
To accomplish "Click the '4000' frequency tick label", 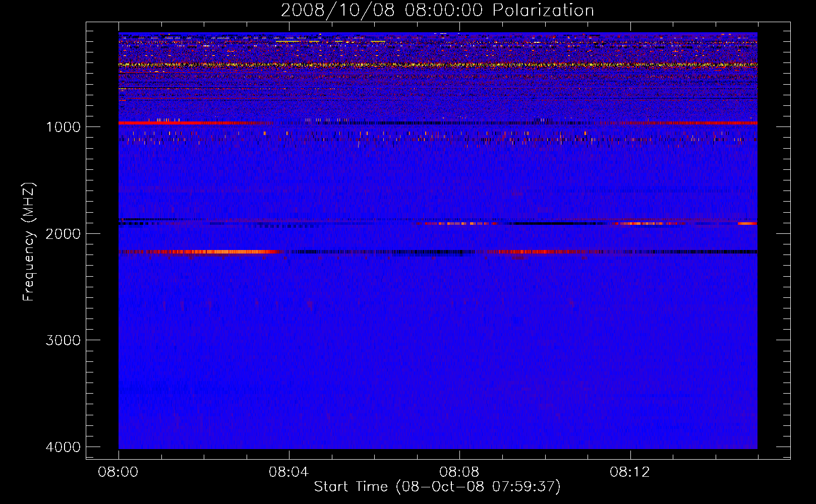I will (63, 447).
